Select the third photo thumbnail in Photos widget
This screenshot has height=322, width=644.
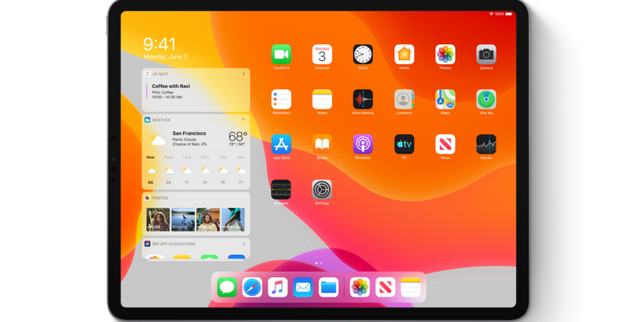[x=208, y=219]
